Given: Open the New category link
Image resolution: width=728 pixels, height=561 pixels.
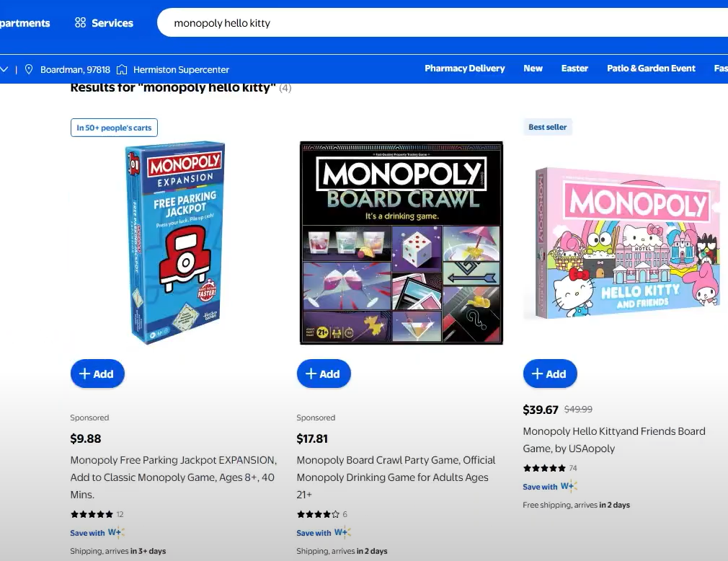Looking at the screenshot, I should point(533,69).
